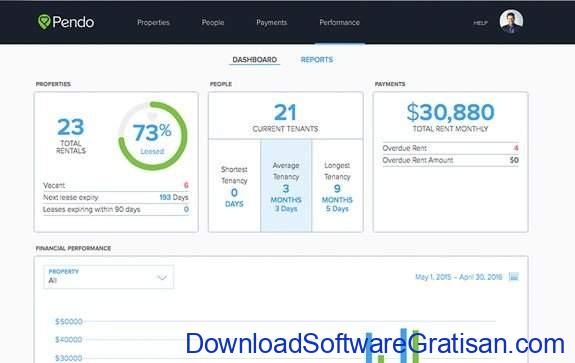The height and width of the screenshot is (363, 575).
Task: Click the Pendo heart logo icon
Action: [x=44, y=22]
